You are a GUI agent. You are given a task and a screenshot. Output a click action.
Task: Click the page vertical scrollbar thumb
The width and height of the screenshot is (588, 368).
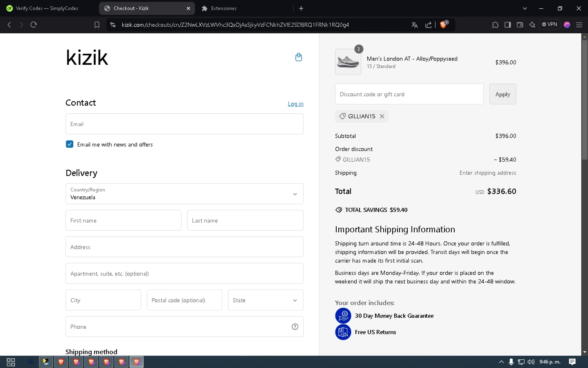pos(584,100)
